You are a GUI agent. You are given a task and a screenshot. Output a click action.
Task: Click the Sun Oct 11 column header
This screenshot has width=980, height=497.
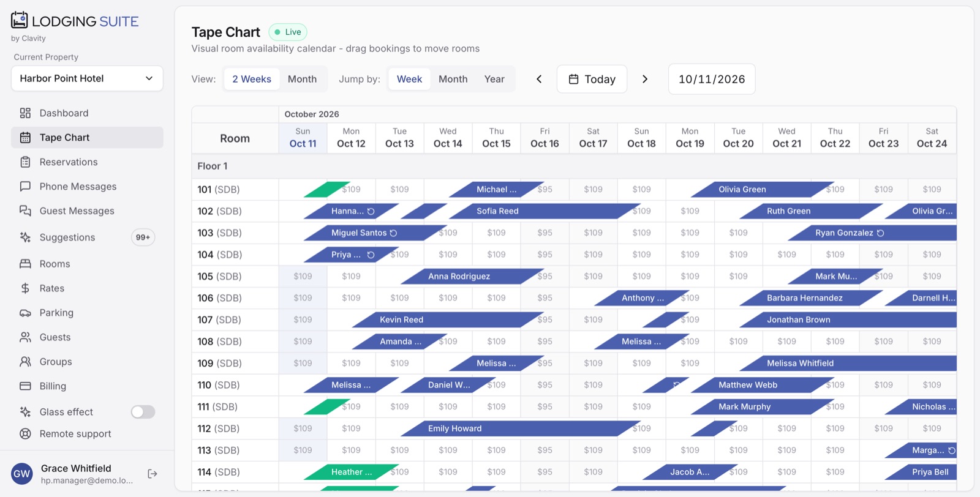pos(303,138)
